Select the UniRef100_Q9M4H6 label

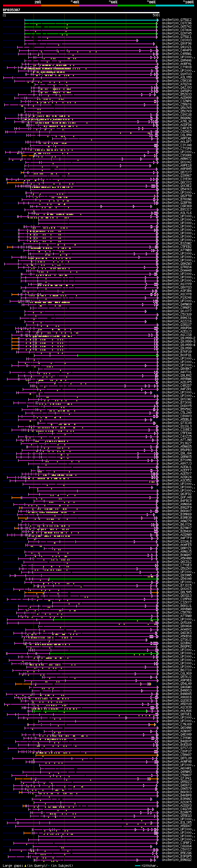177,61
